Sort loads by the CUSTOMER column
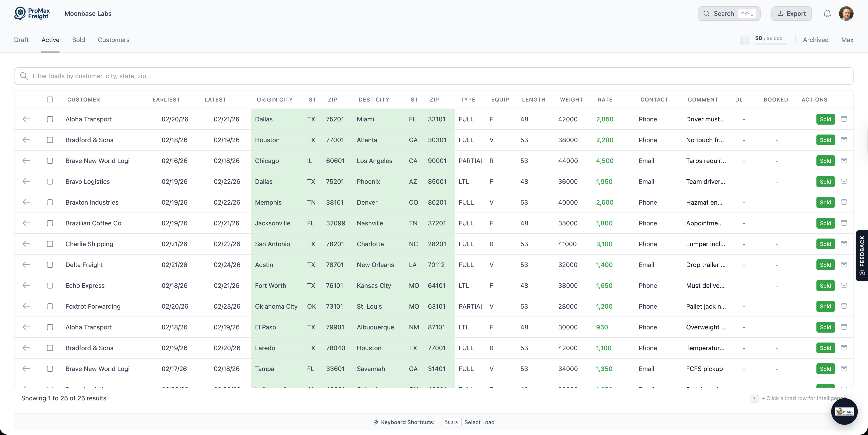 (x=83, y=99)
